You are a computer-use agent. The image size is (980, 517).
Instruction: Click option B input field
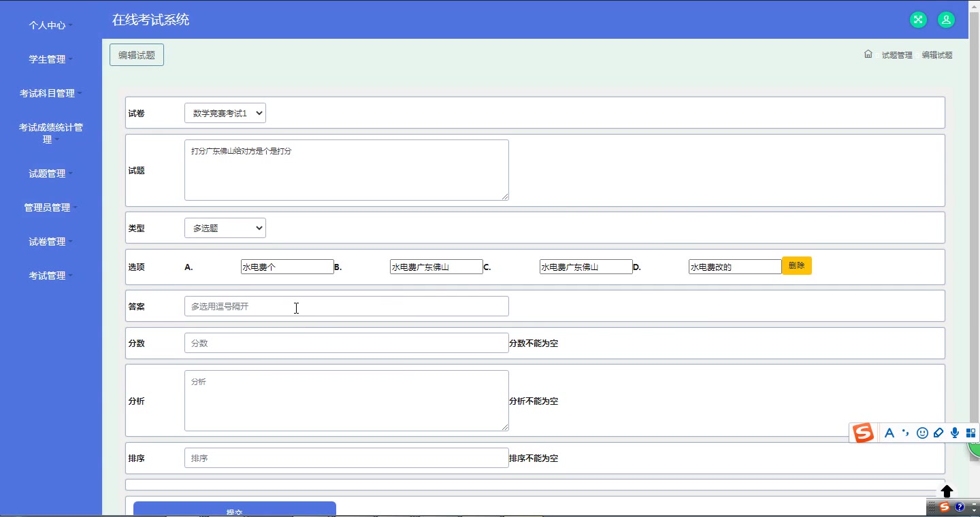pyautogui.click(x=436, y=267)
